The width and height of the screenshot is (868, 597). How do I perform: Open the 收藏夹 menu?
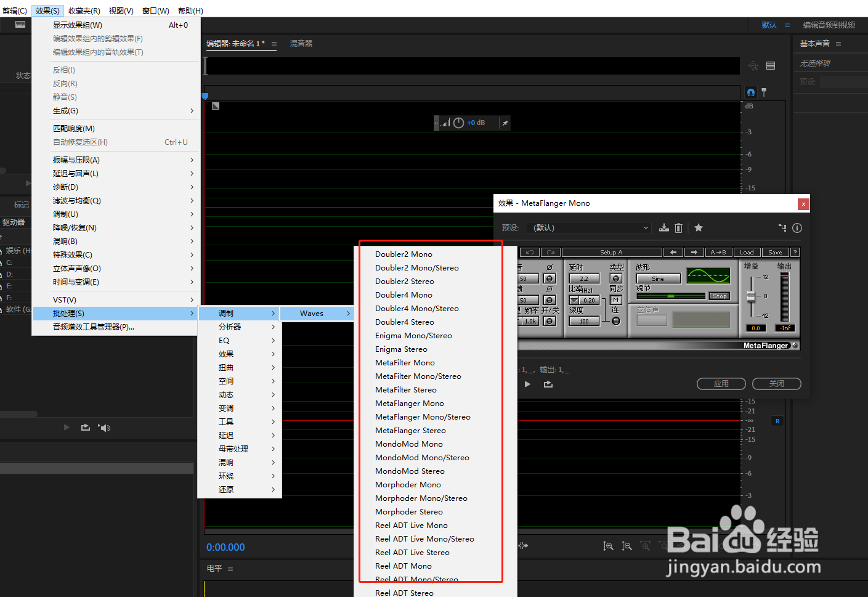tap(84, 11)
